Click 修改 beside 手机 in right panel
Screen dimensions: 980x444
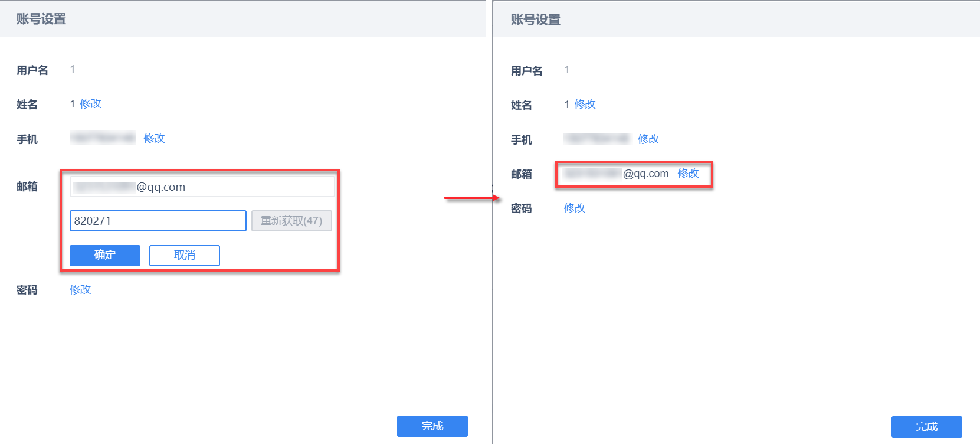pos(648,139)
